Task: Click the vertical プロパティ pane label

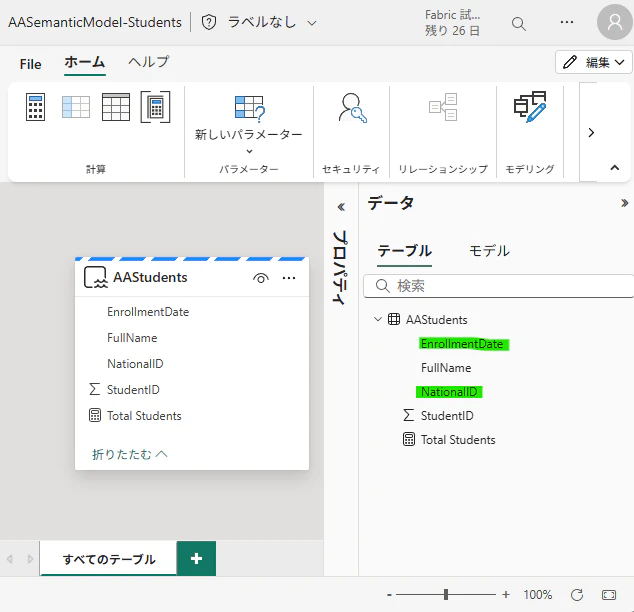Action: click(x=340, y=268)
